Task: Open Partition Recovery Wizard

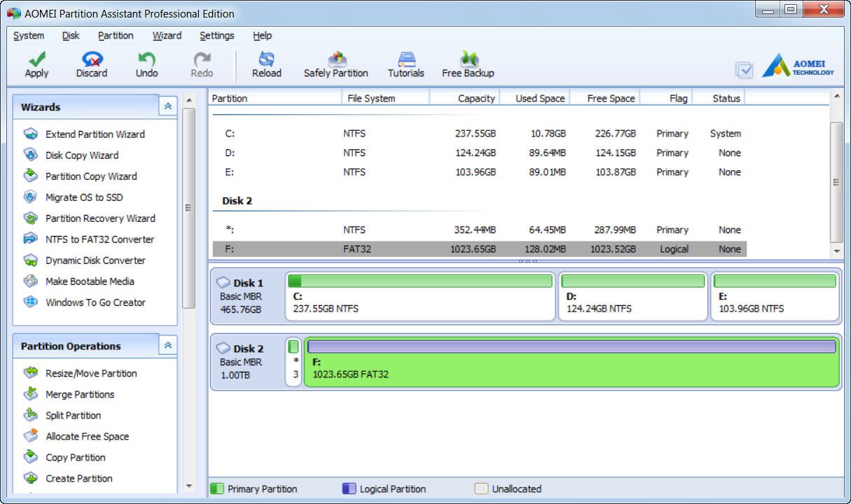Action: [x=100, y=218]
